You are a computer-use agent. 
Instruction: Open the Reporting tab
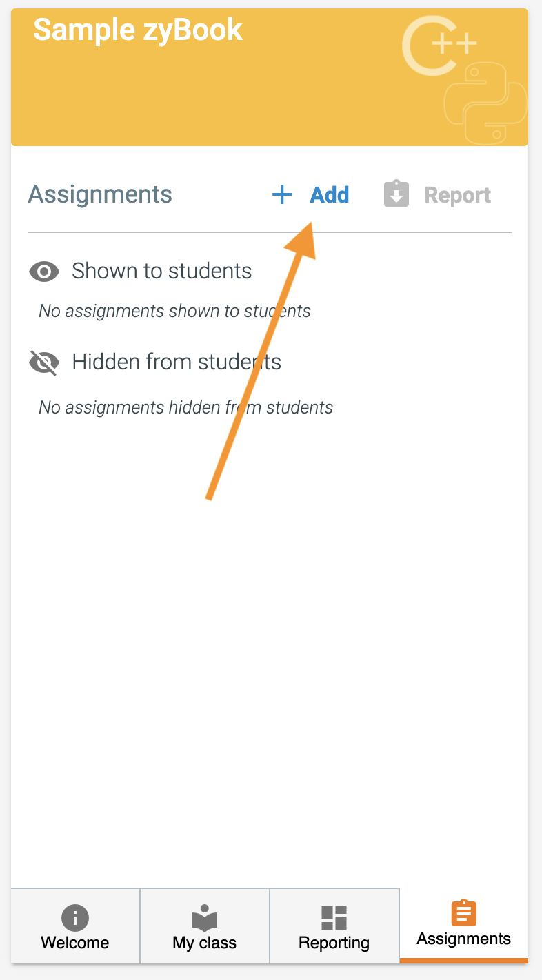[x=334, y=926]
